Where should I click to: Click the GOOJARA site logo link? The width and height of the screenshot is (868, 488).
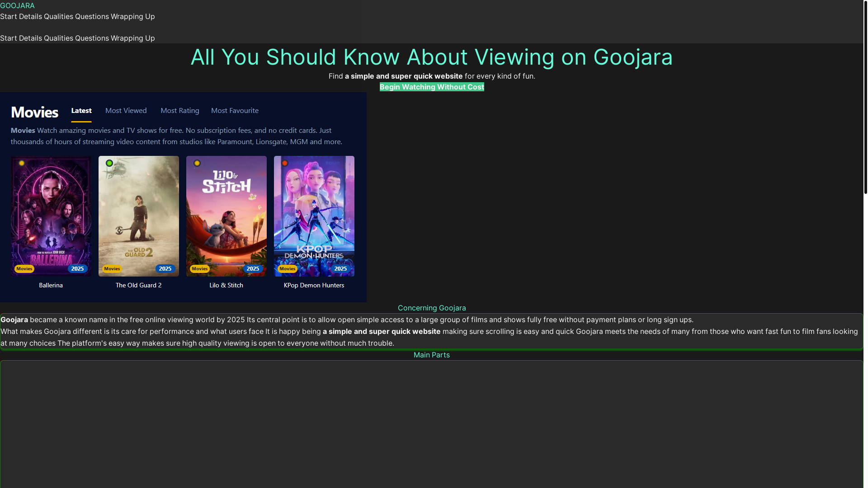[x=17, y=5]
